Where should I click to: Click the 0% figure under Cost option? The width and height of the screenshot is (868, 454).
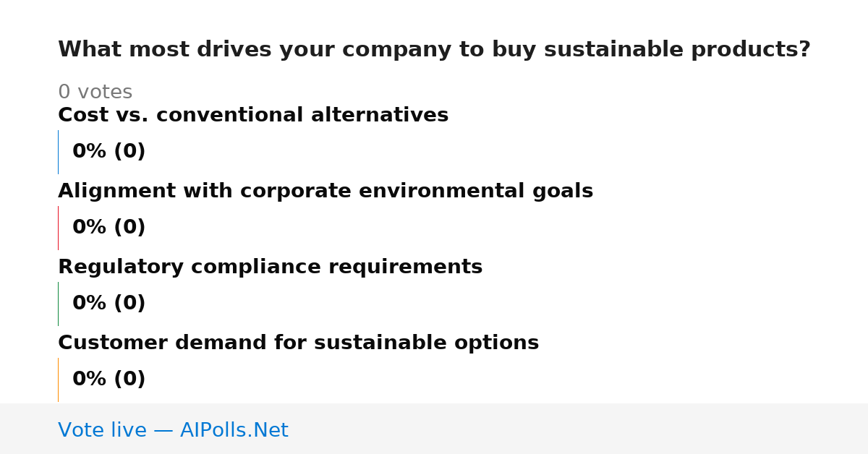point(90,152)
